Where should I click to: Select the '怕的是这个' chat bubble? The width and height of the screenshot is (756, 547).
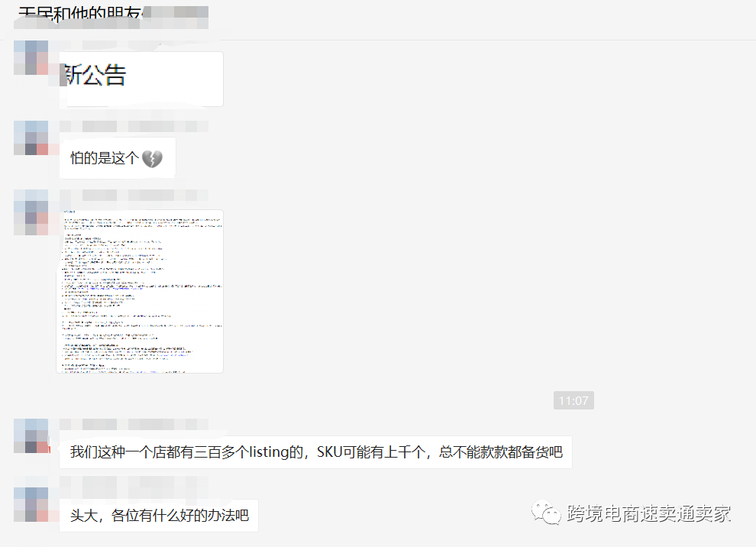click(116, 157)
